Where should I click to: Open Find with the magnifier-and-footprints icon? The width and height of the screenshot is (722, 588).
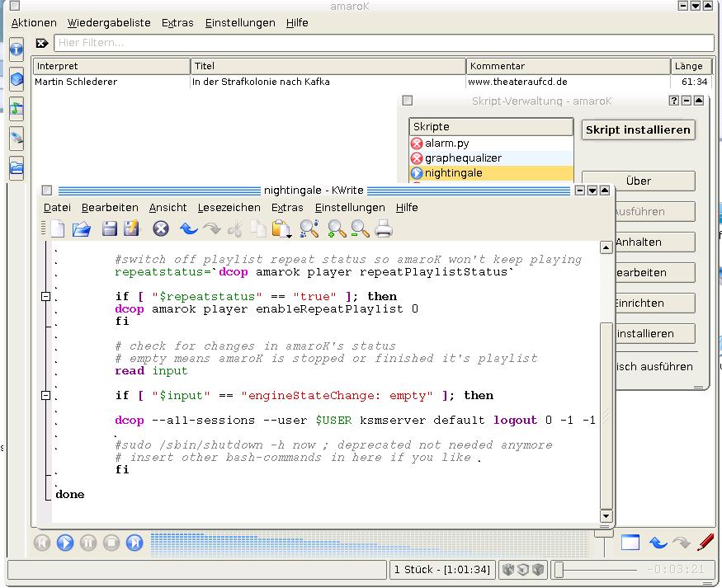(309, 228)
